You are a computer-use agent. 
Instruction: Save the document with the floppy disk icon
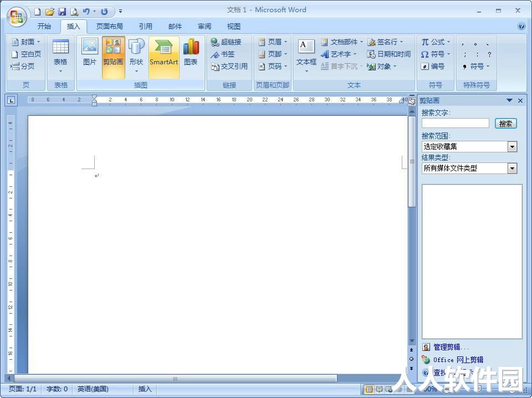click(62, 12)
